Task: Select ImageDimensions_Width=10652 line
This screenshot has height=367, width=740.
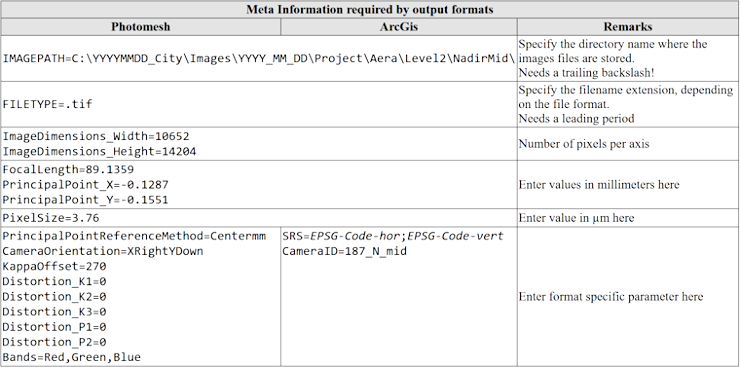Action: pyautogui.click(x=96, y=136)
